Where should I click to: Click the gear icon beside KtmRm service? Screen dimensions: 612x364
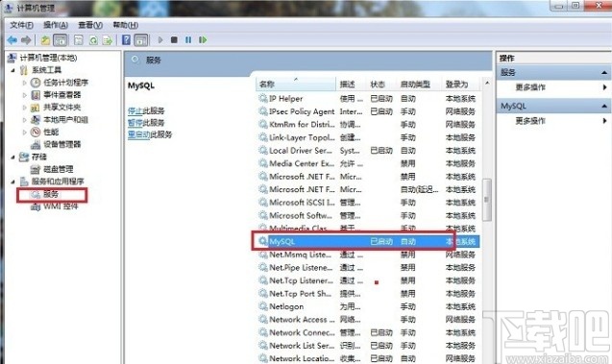pos(263,124)
